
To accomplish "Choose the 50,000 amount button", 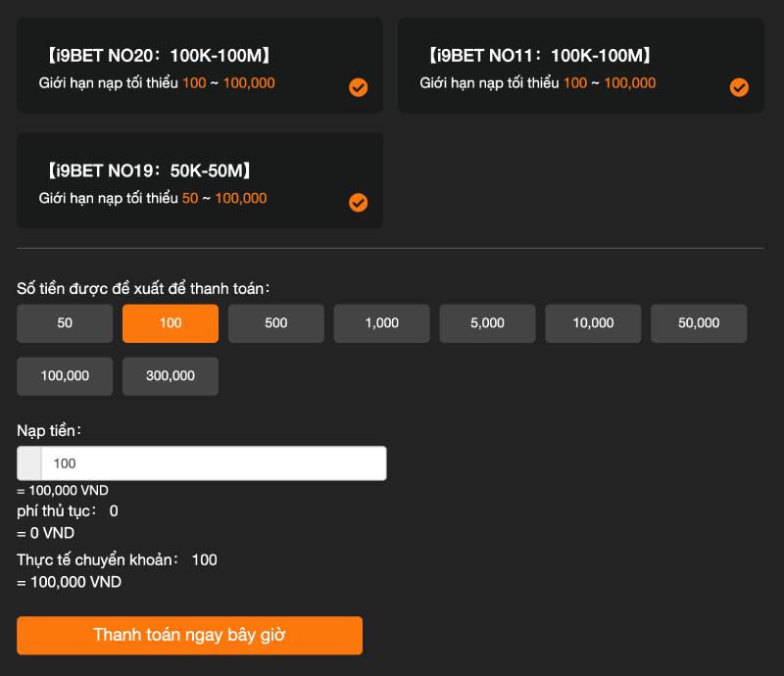I will tap(699, 323).
